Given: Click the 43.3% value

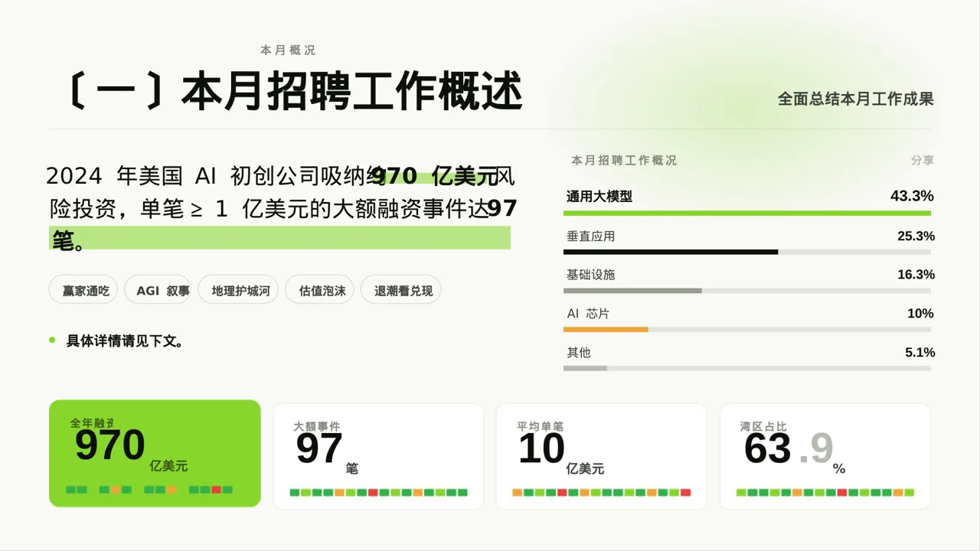Looking at the screenshot, I should pyautogui.click(x=912, y=197).
